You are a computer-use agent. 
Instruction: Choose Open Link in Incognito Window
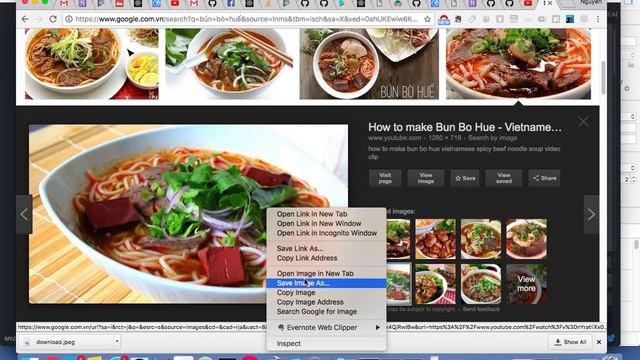326,233
